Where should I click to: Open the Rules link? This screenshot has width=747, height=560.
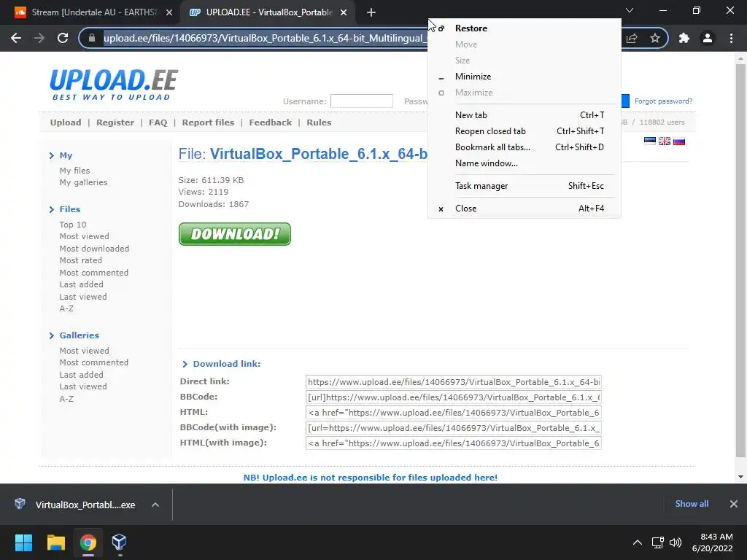(x=319, y=122)
